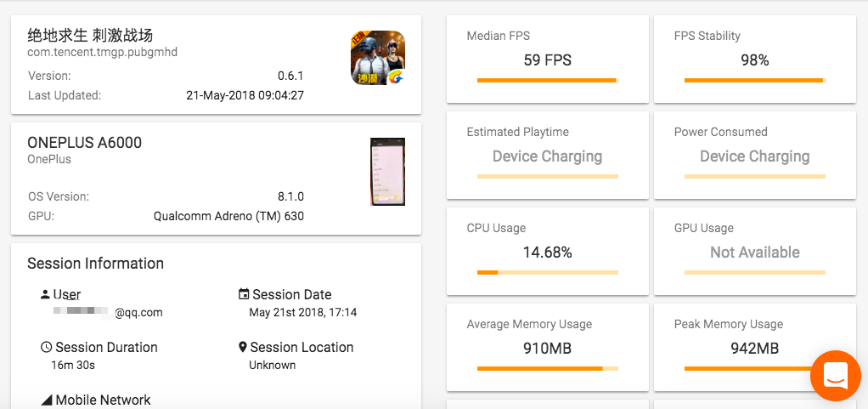
Task: Open the OnePlus A6000 device thumbnail
Action: (x=387, y=172)
